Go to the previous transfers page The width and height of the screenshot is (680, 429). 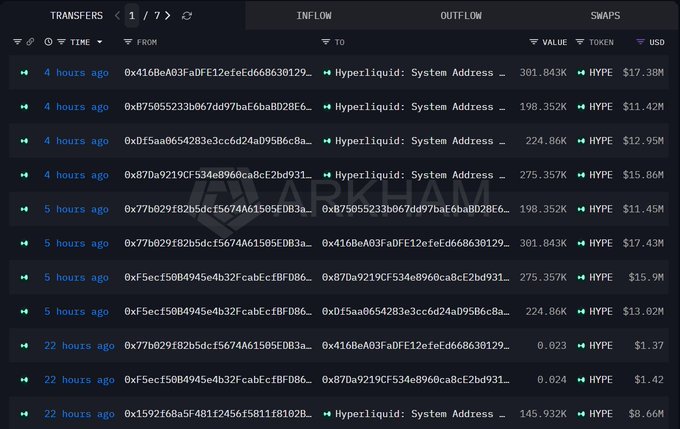117,16
